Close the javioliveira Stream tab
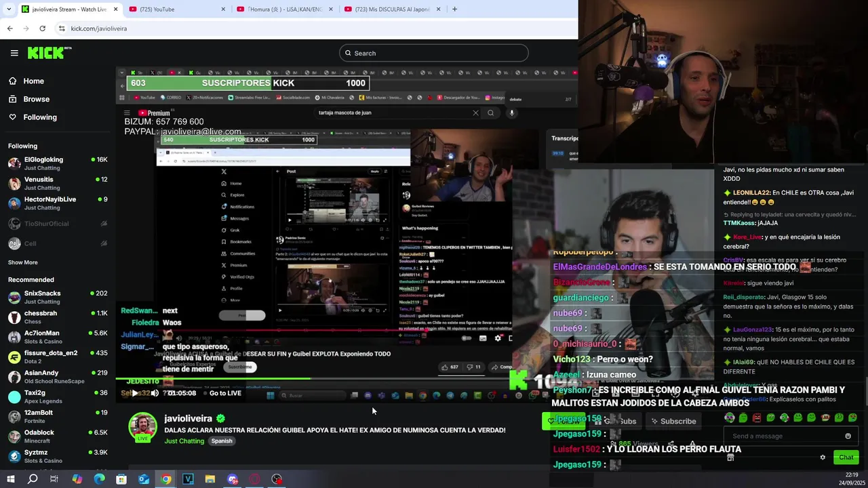 [115, 9]
